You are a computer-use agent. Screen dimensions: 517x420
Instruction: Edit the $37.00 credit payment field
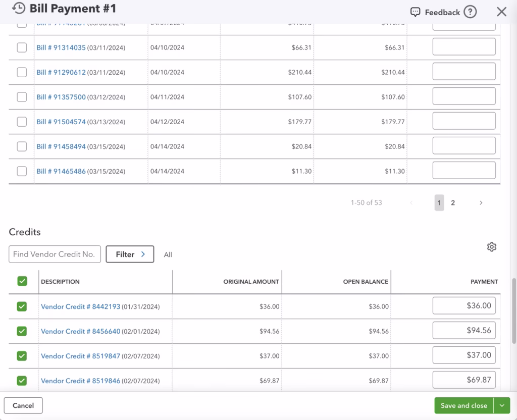click(464, 355)
